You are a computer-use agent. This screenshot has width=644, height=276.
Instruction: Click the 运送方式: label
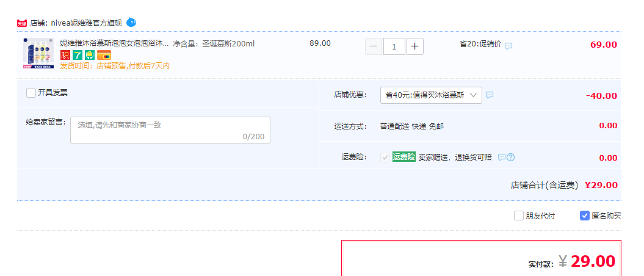(x=350, y=126)
